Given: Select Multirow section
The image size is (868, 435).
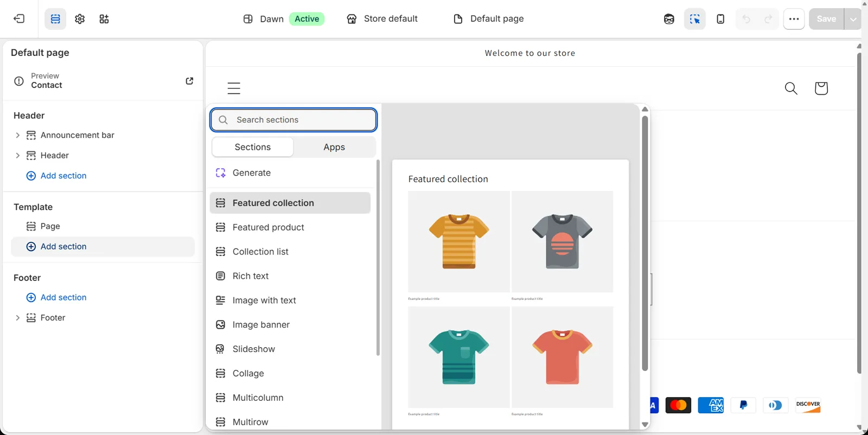Looking at the screenshot, I should click(x=290, y=422).
